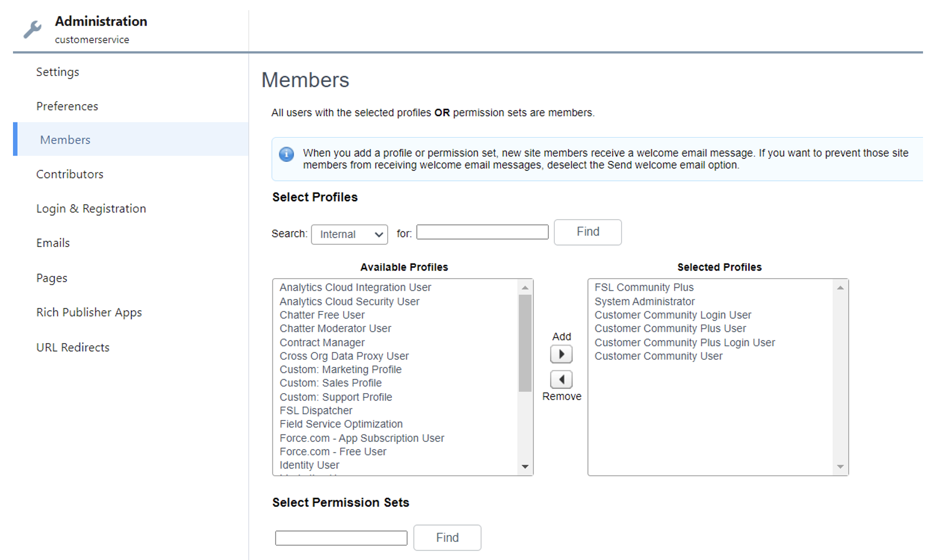The height and width of the screenshot is (560, 949).
Task: Open the Settings menu item
Action: (x=58, y=72)
